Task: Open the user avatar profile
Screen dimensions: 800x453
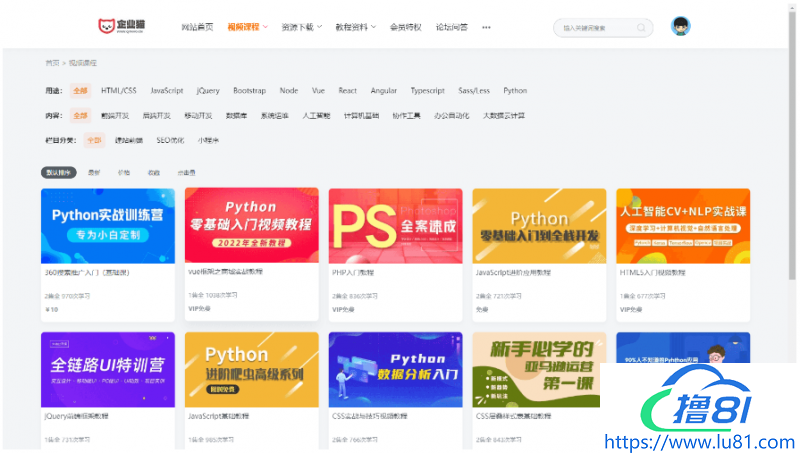Action: (681, 27)
